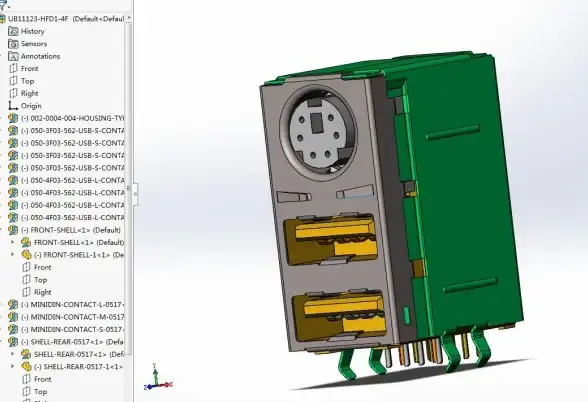The height and width of the screenshot is (402, 588).
Task: Click the XYZ orientation triad
Action: point(158,378)
